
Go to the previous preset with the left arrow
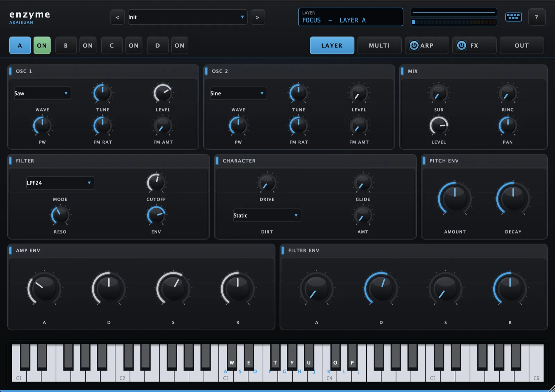point(118,17)
